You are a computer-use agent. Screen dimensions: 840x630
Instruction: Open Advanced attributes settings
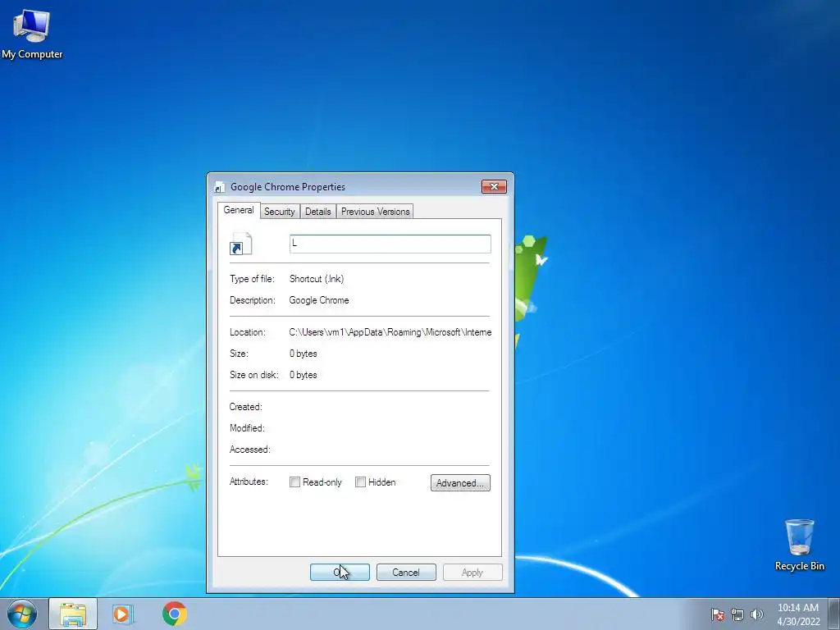pos(460,482)
